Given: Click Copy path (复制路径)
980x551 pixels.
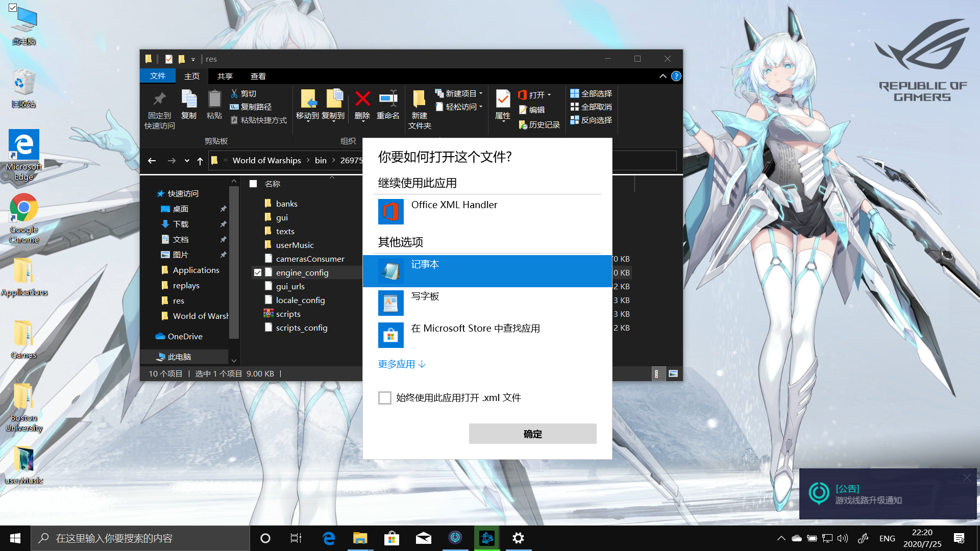Looking at the screenshot, I should pos(251,107).
